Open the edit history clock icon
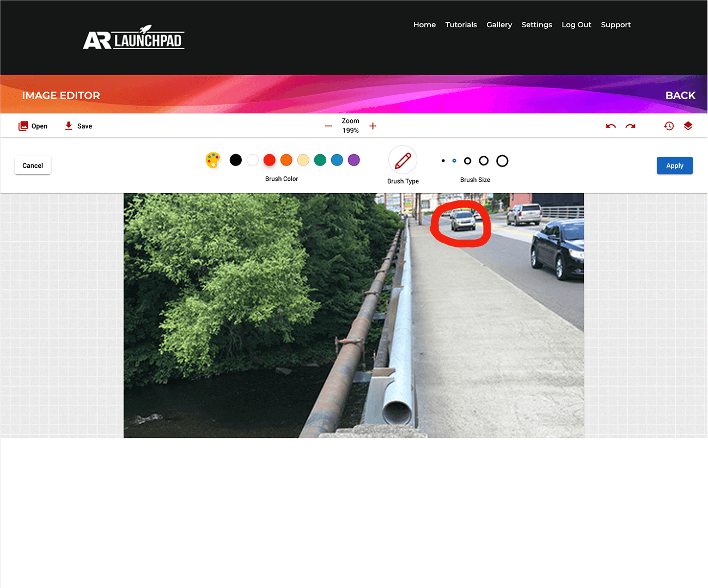The height and width of the screenshot is (588, 708). (x=669, y=126)
